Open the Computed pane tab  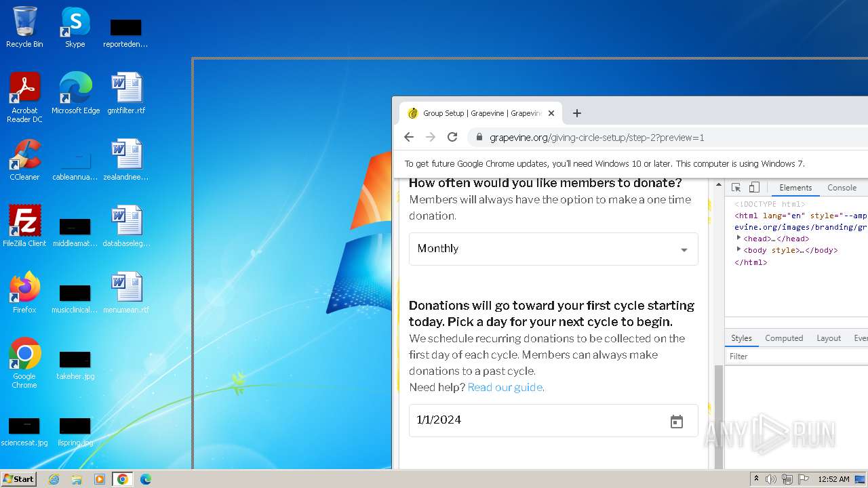784,338
